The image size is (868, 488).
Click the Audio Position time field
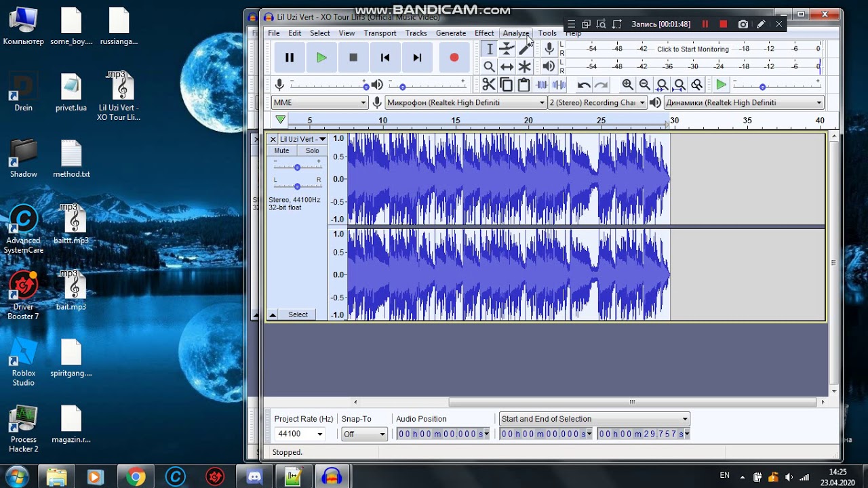pyautogui.click(x=443, y=434)
